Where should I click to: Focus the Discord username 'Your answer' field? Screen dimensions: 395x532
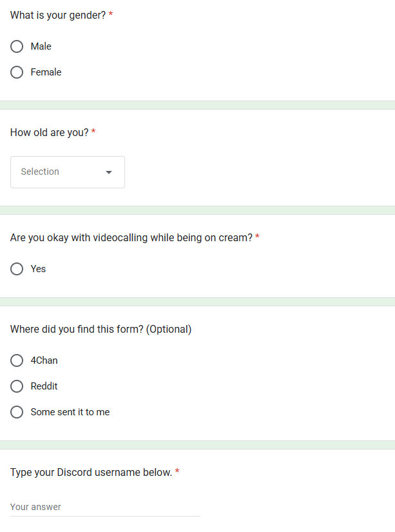105,507
